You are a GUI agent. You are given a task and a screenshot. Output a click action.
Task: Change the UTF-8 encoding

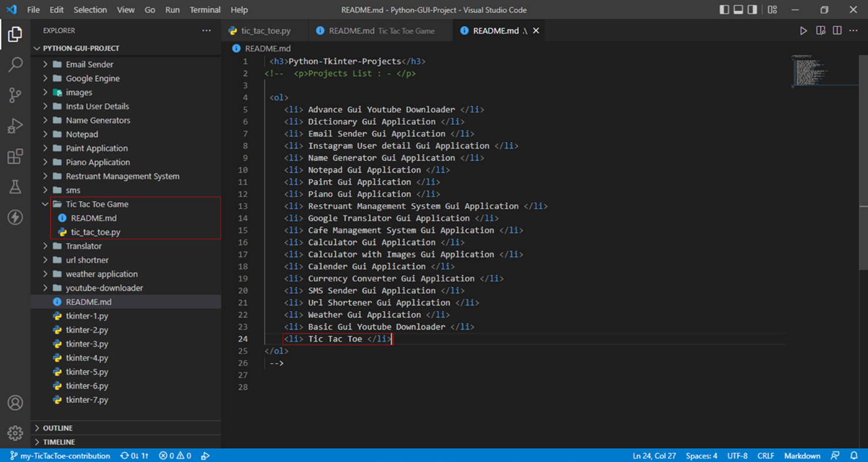coord(737,456)
